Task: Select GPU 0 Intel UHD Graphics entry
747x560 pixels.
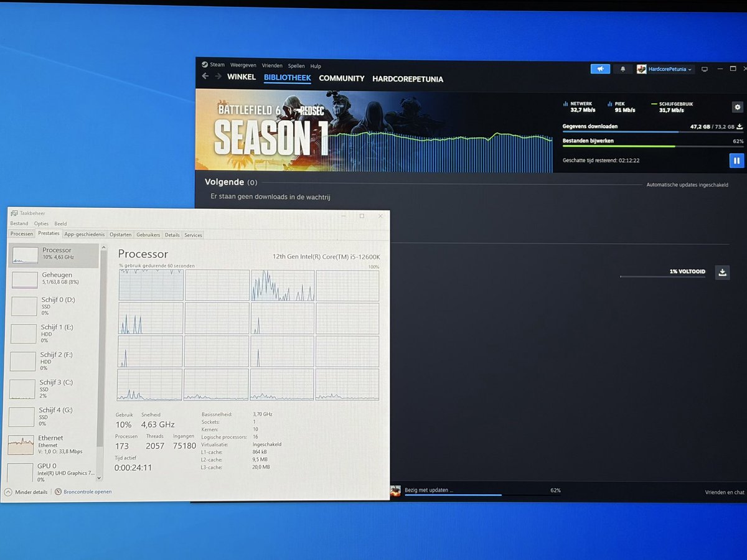Action: point(50,472)
